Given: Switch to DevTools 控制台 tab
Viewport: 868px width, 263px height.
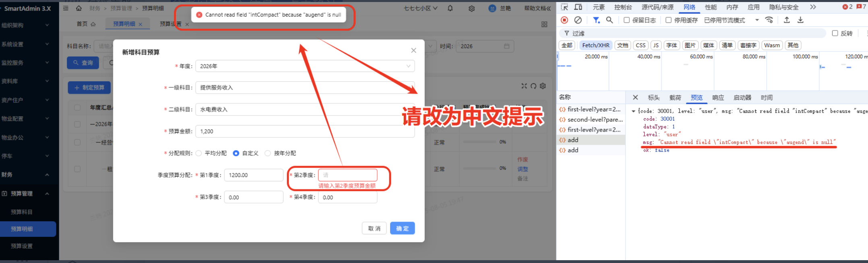Looking at the screenshot, I should pyautogui.click(x=623, y=7).
